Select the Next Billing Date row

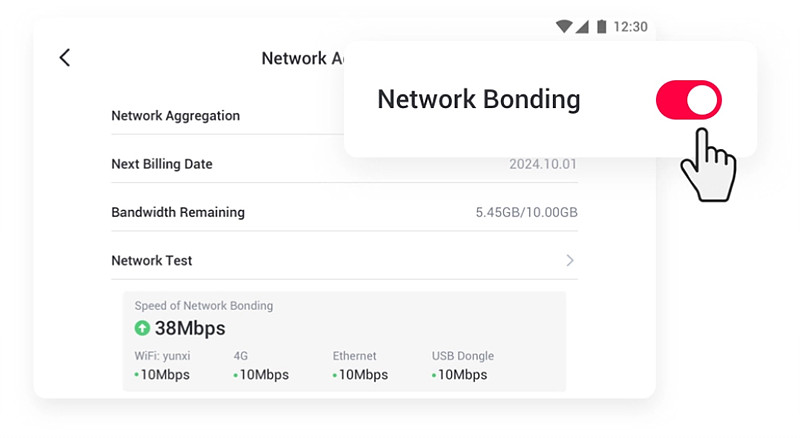344,164
